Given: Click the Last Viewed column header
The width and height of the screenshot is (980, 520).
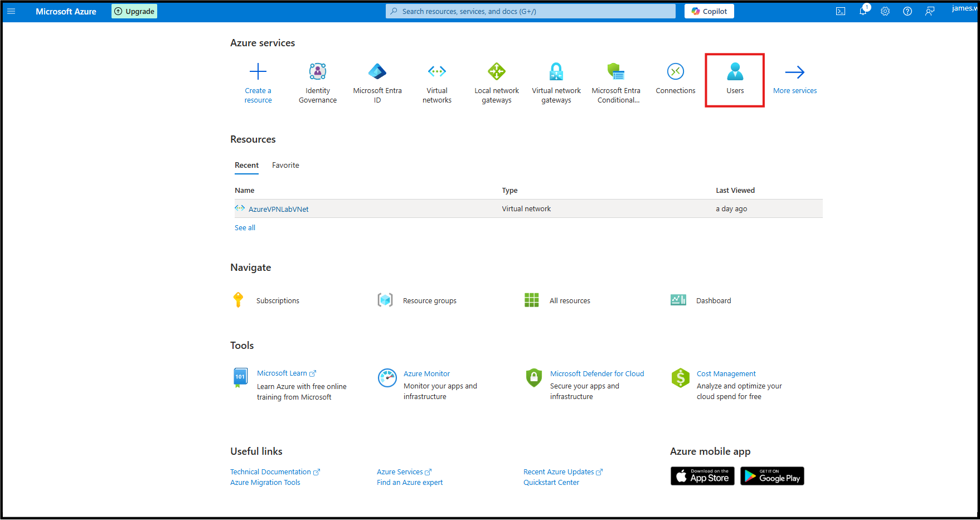Looking at the screenshot, I should tap(735, 190).
